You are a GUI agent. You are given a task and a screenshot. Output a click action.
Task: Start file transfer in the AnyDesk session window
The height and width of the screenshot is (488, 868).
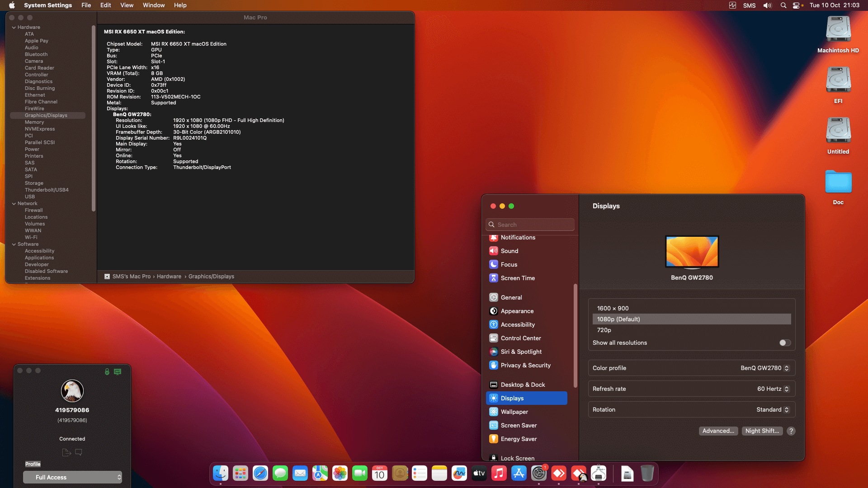coord(66,452)
